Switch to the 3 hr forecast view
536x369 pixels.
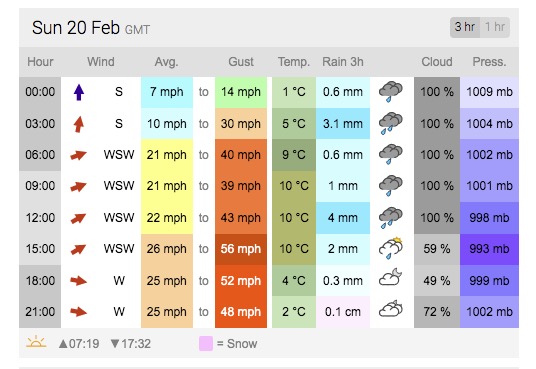[465, 27]
